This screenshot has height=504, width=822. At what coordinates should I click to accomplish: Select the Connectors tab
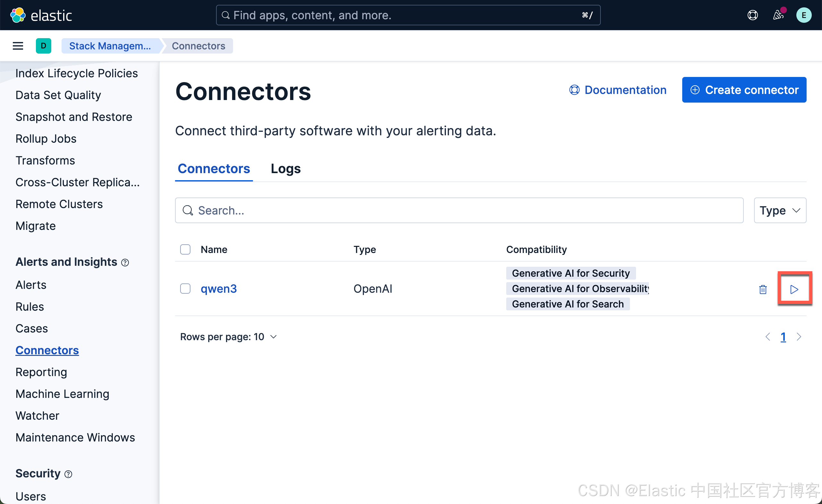pyautogui.click(x=214, y=169)
